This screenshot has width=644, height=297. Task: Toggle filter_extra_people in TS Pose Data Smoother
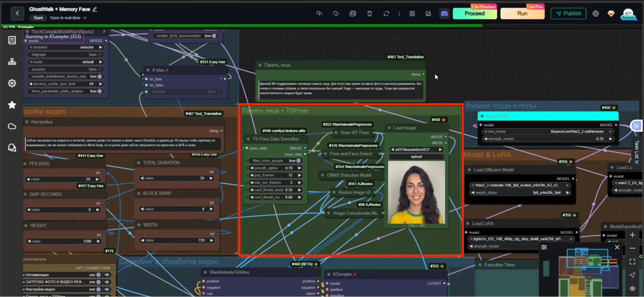point(299,161)
